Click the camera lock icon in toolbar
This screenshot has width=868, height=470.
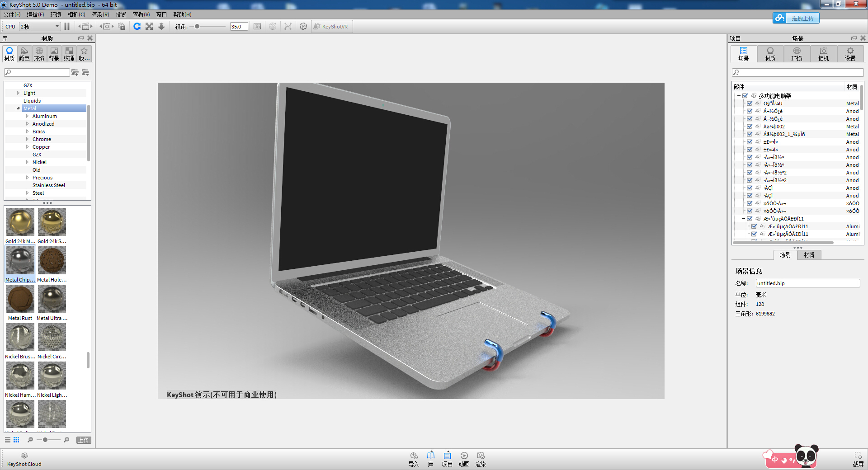pyautogui.click(x=122, y=27)
